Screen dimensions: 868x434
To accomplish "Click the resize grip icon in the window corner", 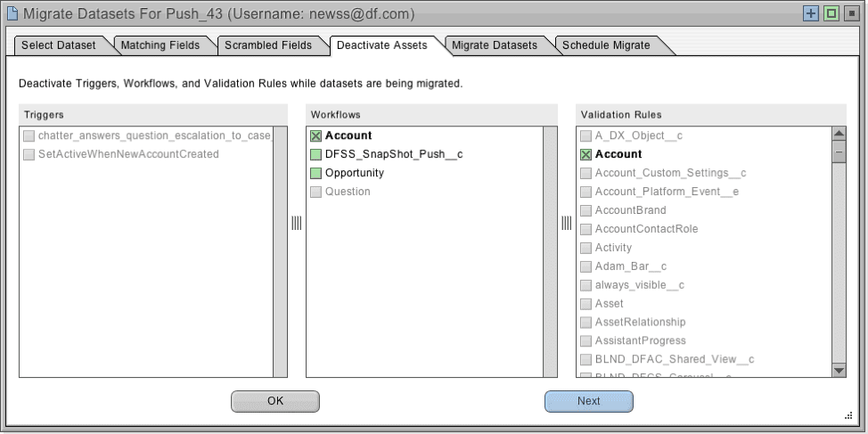I will (x=849, y=416).
